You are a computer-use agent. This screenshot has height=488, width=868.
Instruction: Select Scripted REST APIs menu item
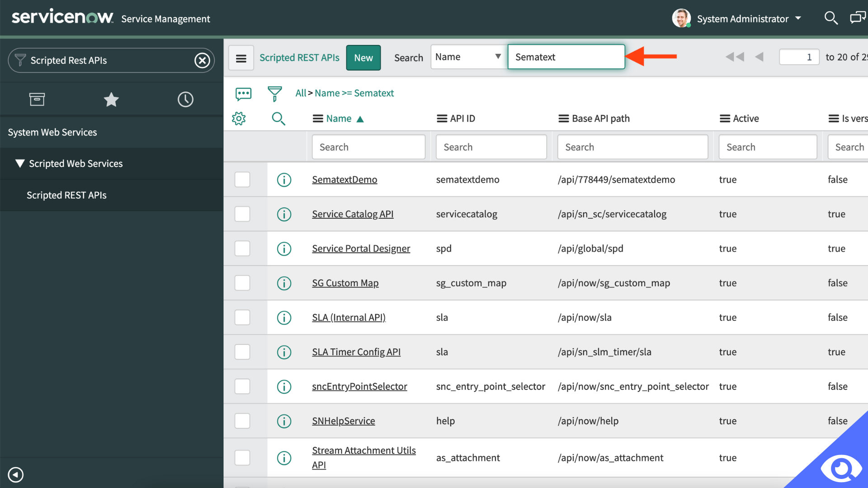66,194
